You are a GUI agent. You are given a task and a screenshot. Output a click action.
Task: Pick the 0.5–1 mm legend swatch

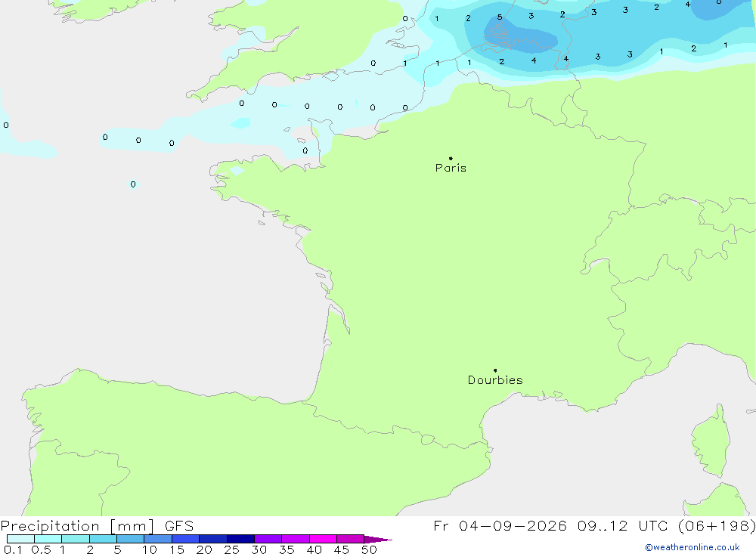pos(48,539)
